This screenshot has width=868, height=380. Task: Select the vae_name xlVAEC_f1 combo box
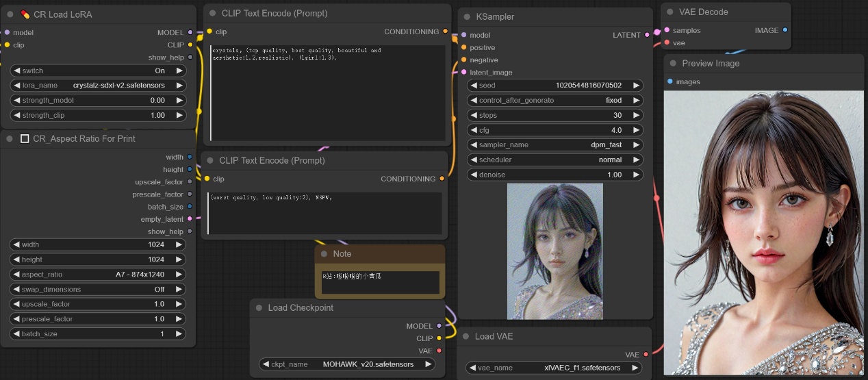(x=554, y=368)
